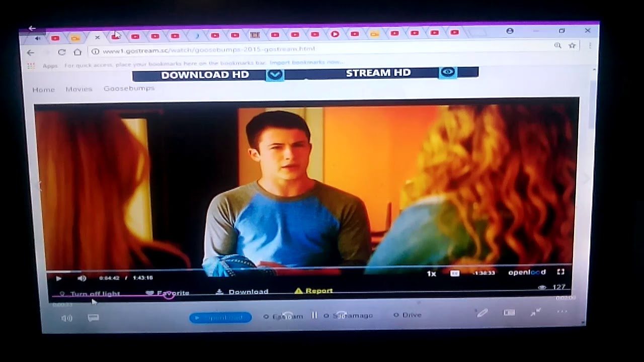Close the active browser tab
Viewport: 644px width, 362px height.
click(97, 37)
